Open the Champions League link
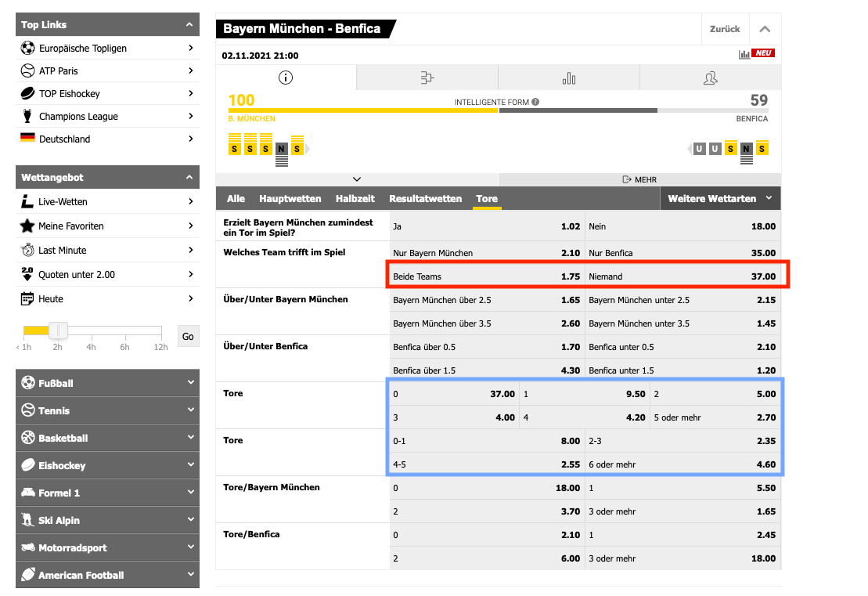868x596 pixels. click(x=107, y=117)
